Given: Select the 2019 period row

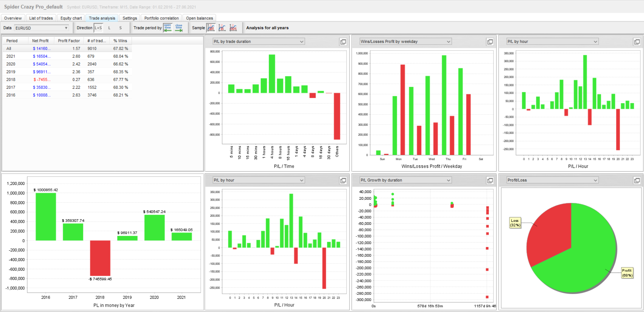Looking at the screenshot, I should pos(67,72).
